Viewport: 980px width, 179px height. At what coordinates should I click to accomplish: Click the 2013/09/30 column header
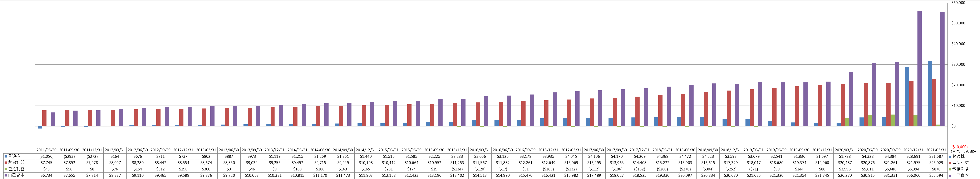252,150
